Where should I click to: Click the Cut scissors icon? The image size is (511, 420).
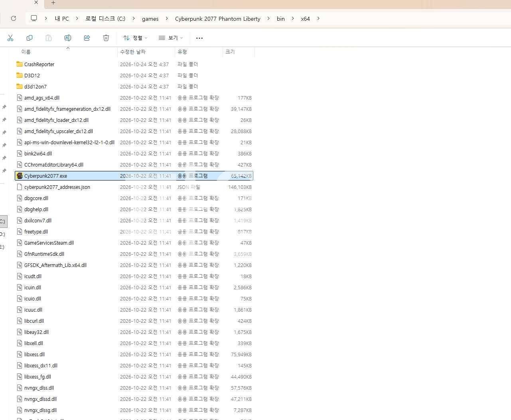(x=10, y=38)
